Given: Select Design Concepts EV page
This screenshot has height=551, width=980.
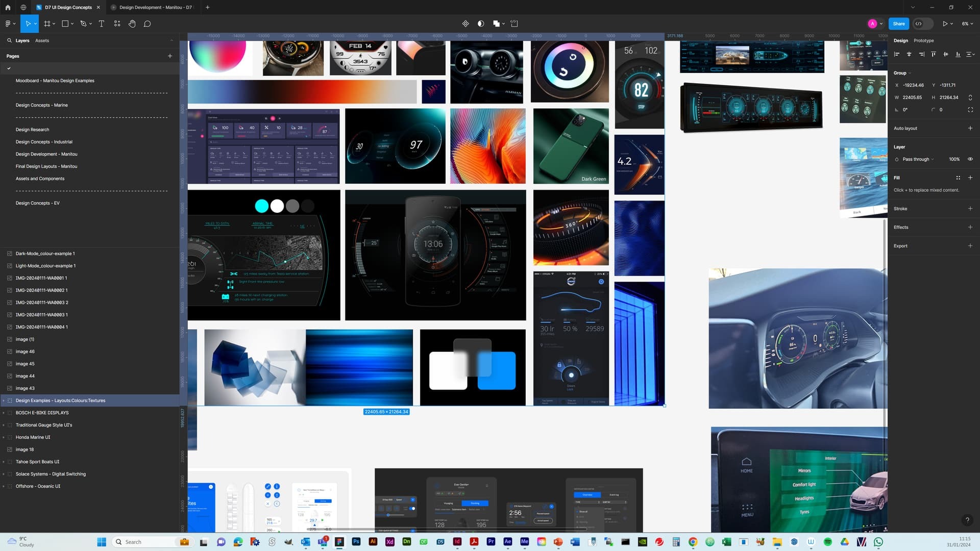Looking at the screenshot, I should tap(38, 203).
